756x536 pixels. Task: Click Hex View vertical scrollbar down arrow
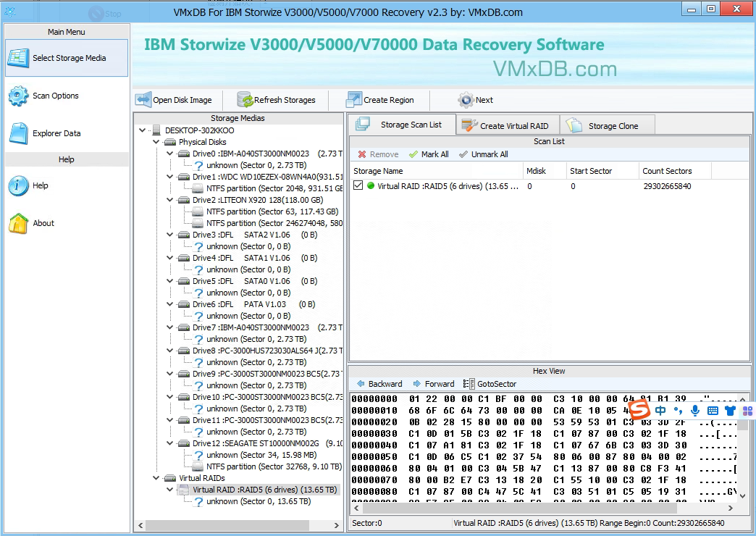pos(743,495)
